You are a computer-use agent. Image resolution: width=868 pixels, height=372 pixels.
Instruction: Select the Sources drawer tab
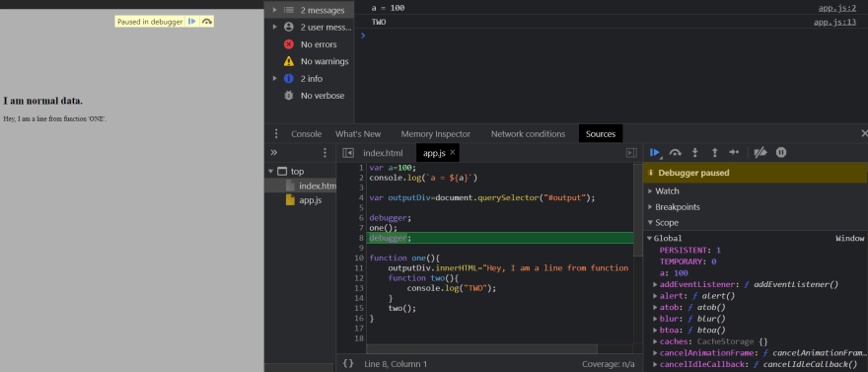pyautogui.click(x=601, y=134)
